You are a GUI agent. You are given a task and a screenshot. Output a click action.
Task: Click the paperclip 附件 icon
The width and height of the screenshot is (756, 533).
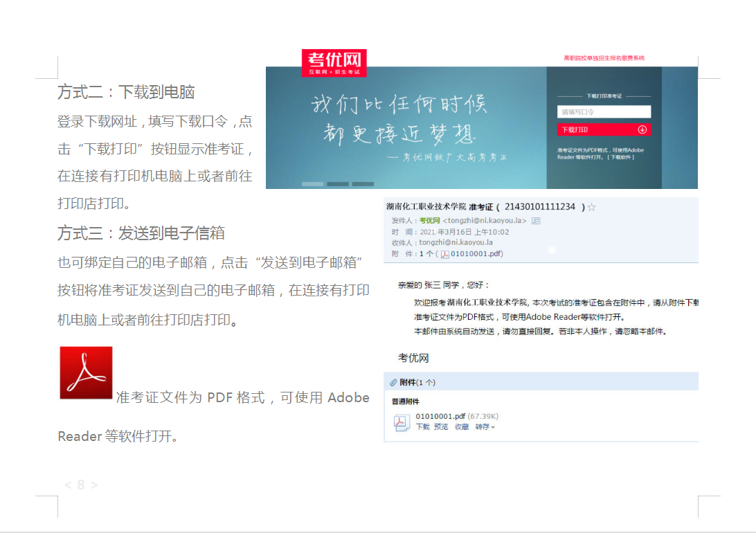393,382
